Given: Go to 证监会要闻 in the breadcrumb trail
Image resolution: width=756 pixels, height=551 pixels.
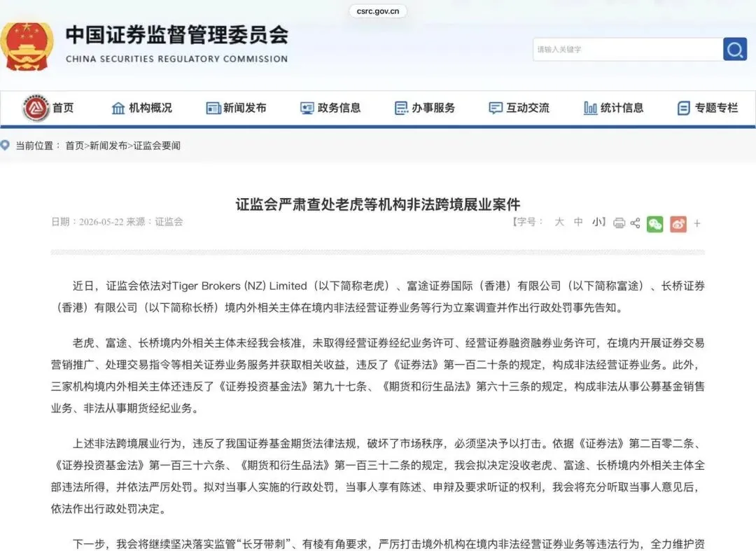Looking at the screenshot, I should click(157, 146).
